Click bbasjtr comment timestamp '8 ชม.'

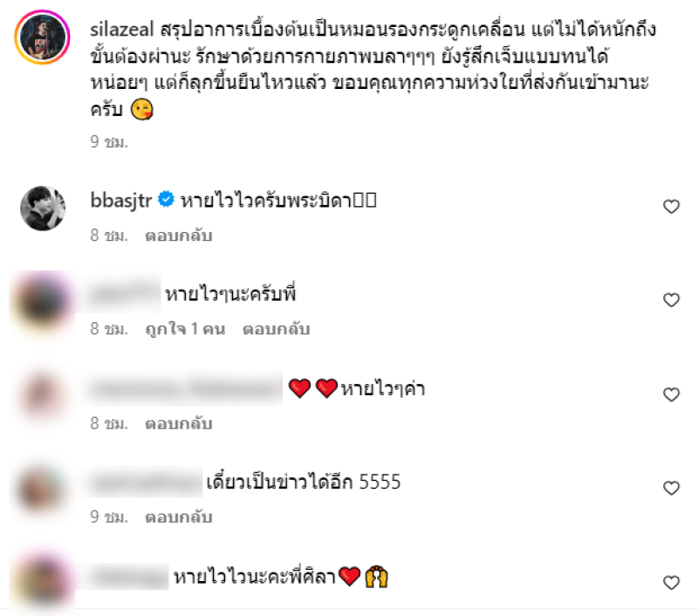(x=109, y=236)
